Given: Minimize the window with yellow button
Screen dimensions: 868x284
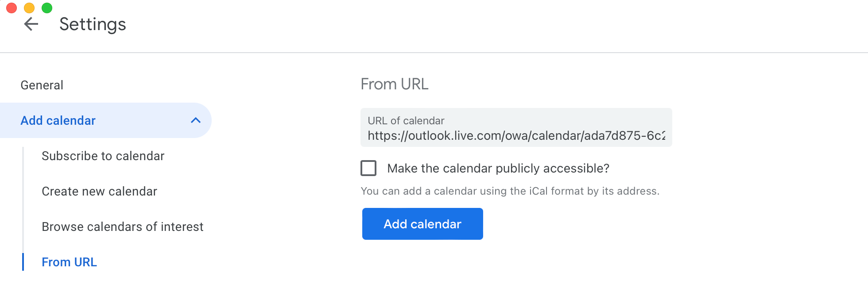Looking at the screenshot, I should (29, 8).
